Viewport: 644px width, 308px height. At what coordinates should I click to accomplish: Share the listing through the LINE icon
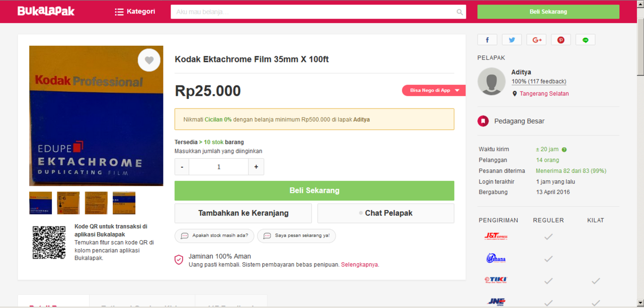tap(585, 39)
